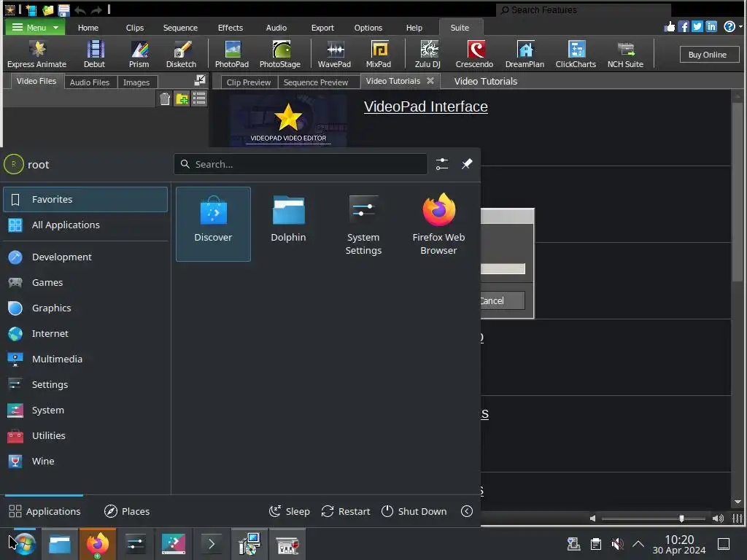Open Express Animate from the Suite toolbar

[36, 54]
